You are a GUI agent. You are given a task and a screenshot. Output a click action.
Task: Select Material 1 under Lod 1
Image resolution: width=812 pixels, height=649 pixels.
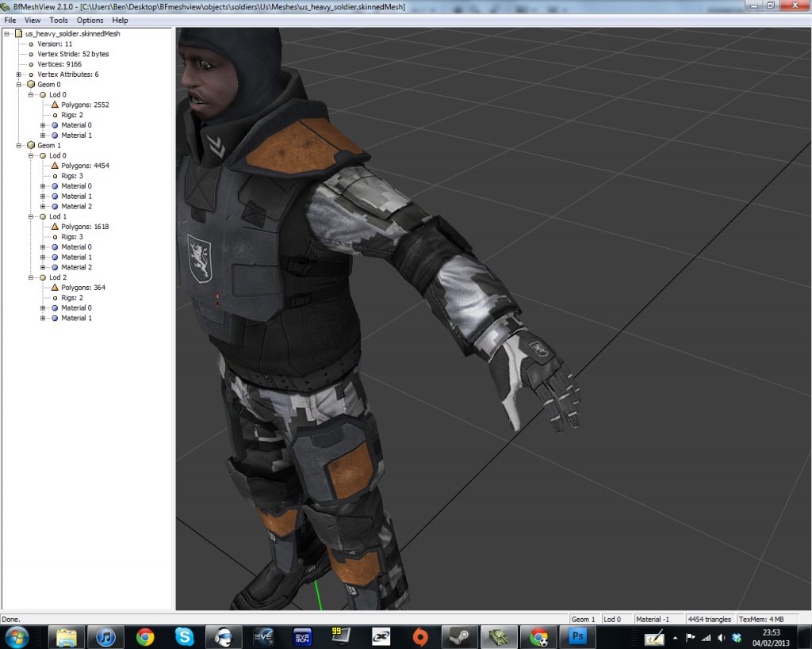point(76,258)
